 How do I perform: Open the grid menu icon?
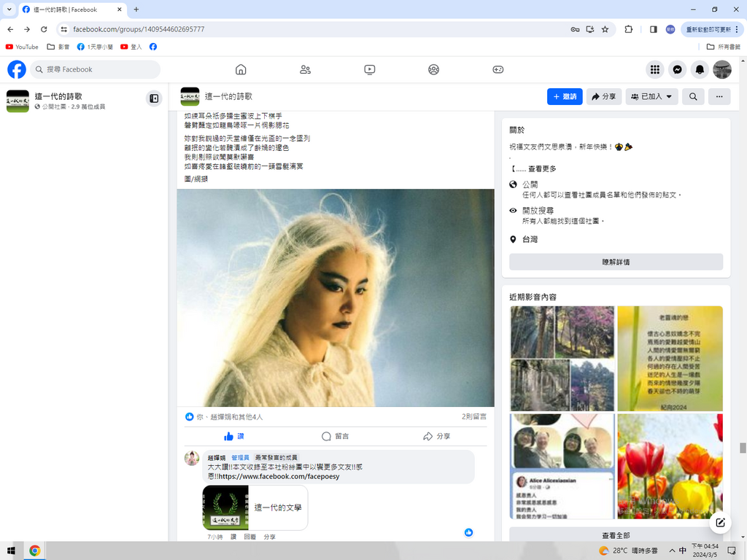pos(655,69)
